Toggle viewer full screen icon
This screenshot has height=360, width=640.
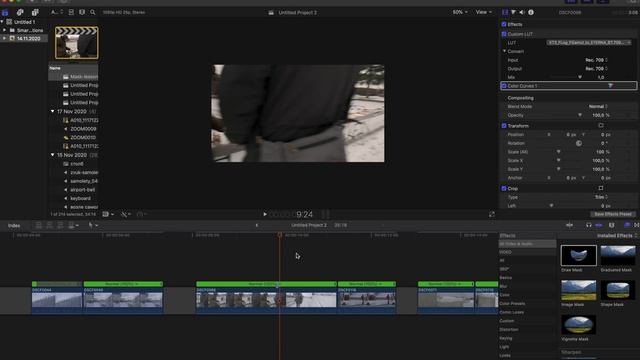tap(492, 214)
